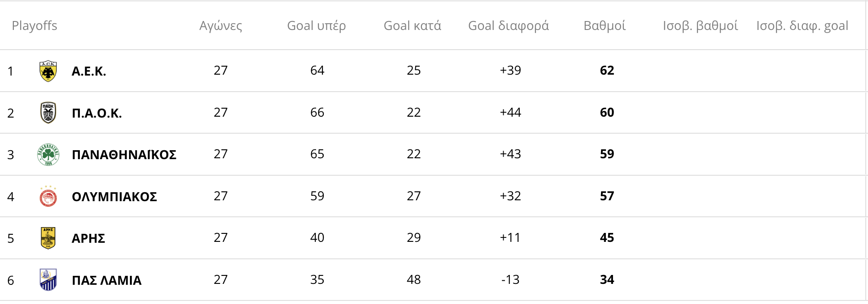
Task: Sort by the Goal υπέρ column header
Action: 317,26
